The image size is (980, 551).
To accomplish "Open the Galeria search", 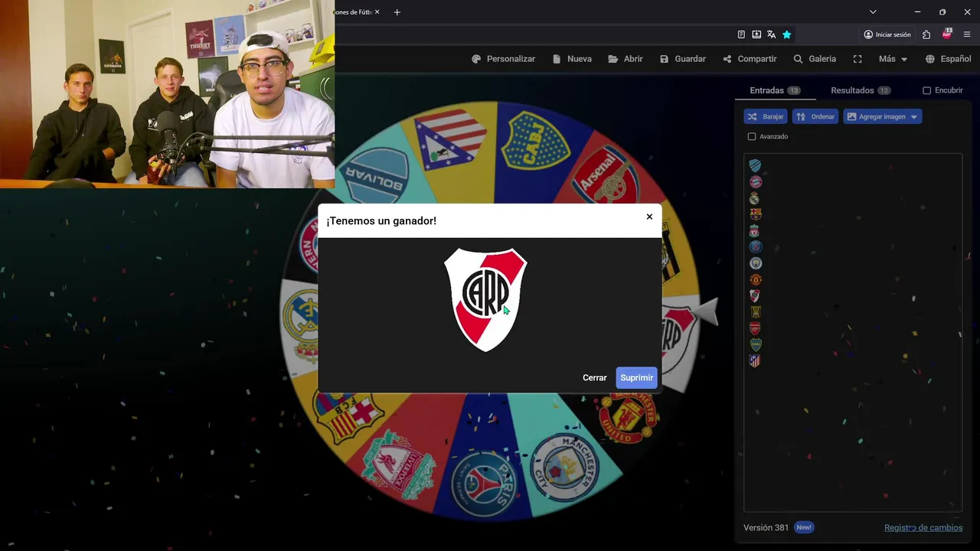I will click(x=815, y=59).
